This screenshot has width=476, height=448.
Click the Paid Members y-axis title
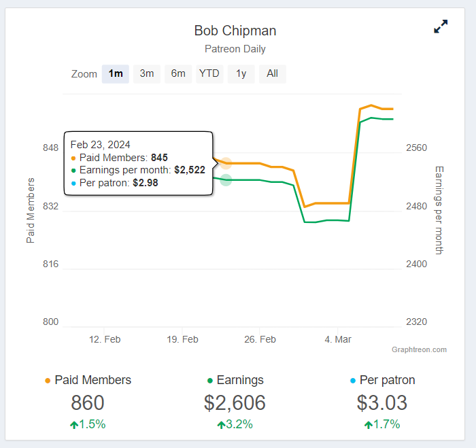click(31, 211)
